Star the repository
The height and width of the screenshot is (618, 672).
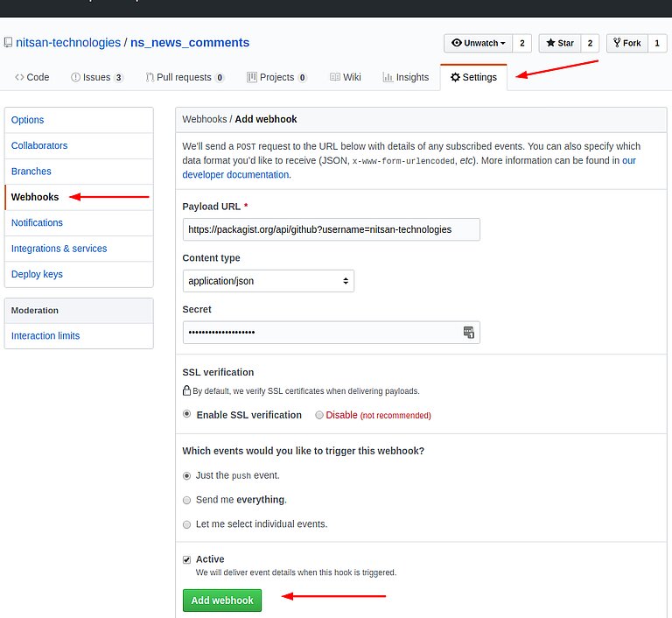pos(560,43)
